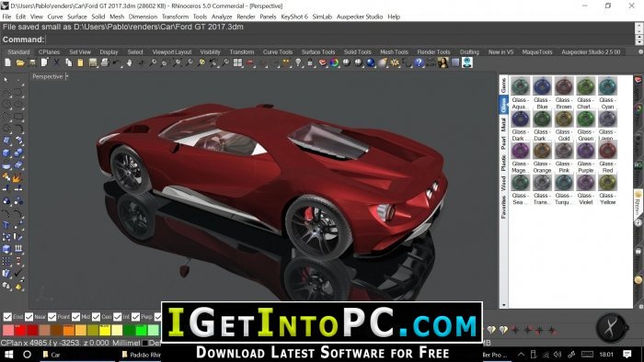Click the New file icon
This screenshot has height=362, width=644.
[x=7, y=62]
